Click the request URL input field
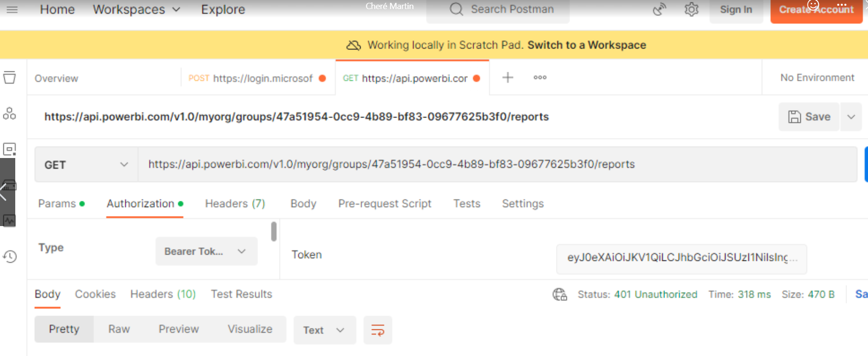The height and width of the screenshot is (356, 868). (x=497, y=165)
